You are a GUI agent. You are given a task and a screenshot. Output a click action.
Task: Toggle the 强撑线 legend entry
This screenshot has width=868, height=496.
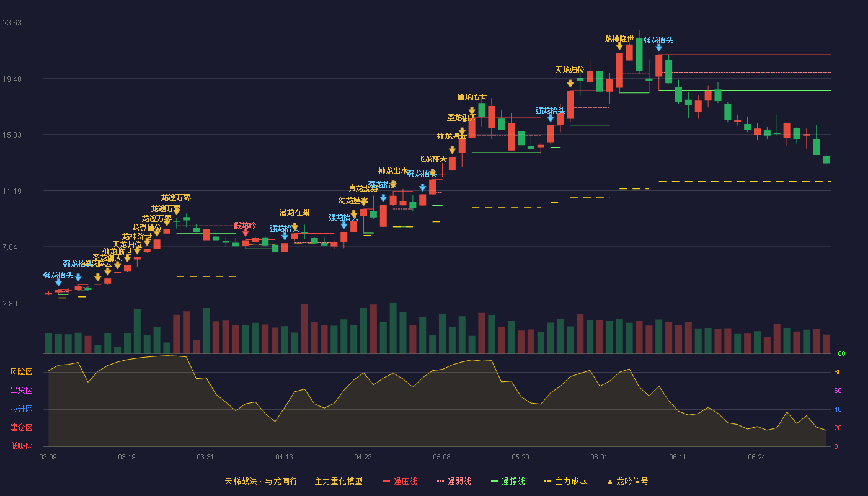508,482
